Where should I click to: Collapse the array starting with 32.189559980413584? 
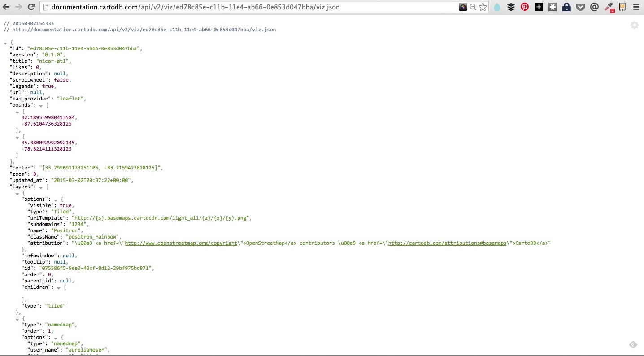[x=17, y=112]
